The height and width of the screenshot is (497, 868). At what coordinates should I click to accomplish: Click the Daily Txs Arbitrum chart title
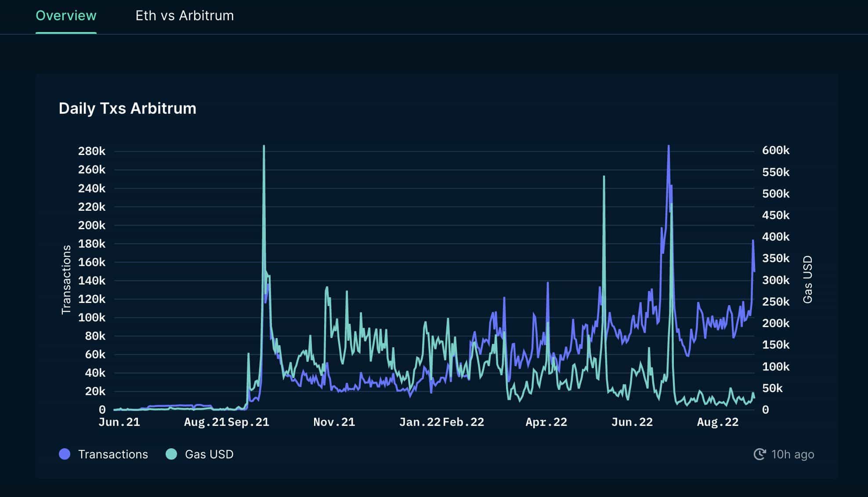point(127,108)
